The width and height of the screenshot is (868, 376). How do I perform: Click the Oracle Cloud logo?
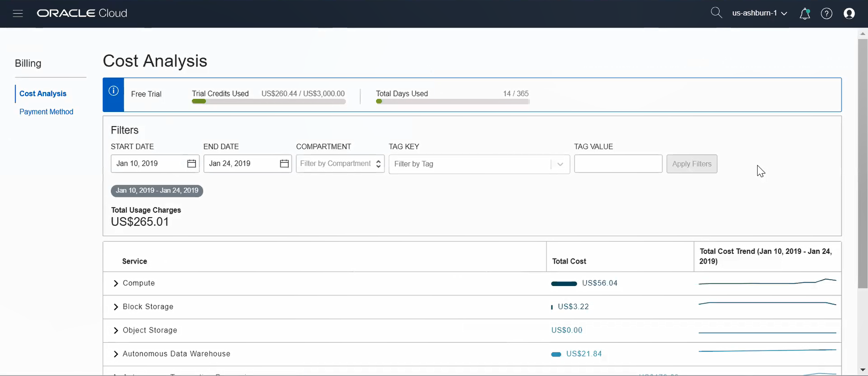[82, 13]
